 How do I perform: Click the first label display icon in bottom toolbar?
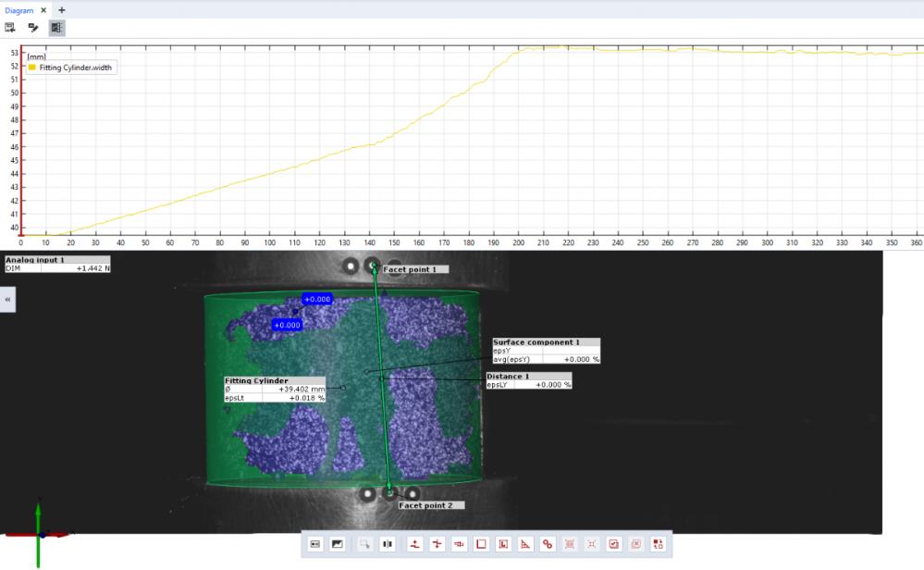tap(314, 544)
